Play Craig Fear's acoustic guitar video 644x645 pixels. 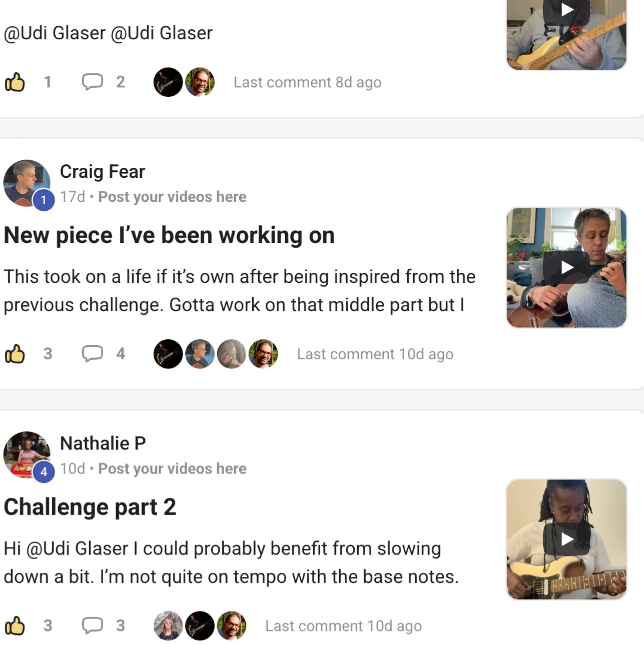(567, 268)
